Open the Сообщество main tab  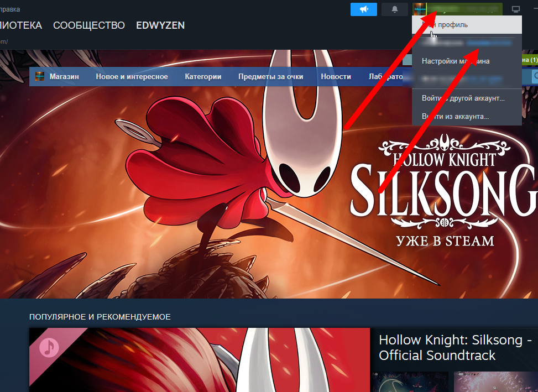pyautogui.click(x=89, y=25)
